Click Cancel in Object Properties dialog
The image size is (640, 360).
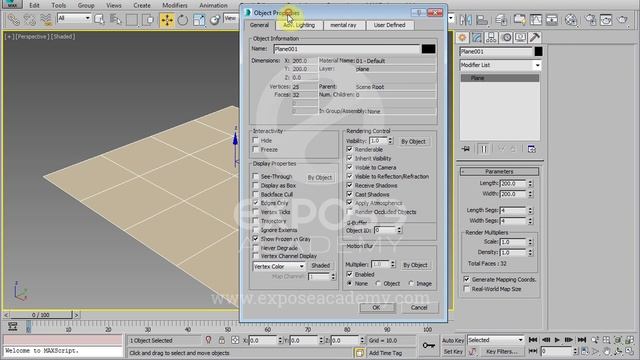point(419,307)
